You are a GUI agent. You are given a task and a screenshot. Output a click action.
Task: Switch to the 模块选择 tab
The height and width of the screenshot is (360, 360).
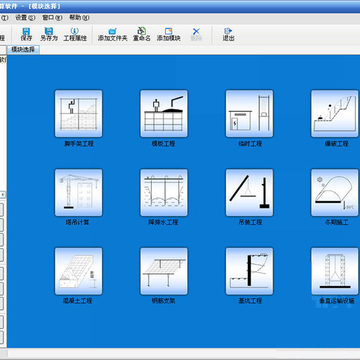pos(23,50)
